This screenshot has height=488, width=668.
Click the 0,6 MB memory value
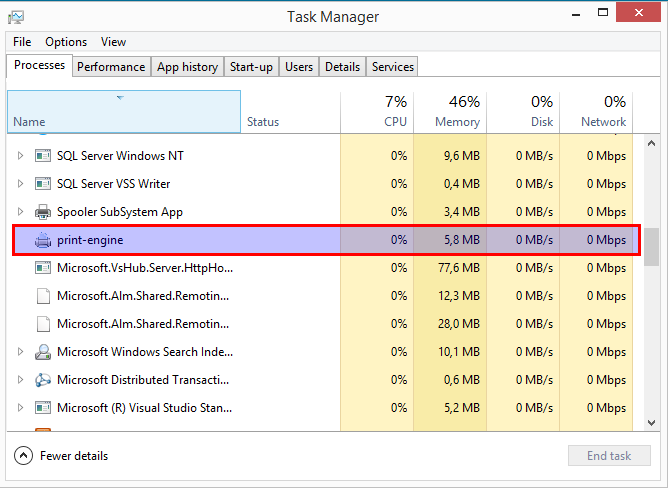pyautogui.click(x=462, y=380)
